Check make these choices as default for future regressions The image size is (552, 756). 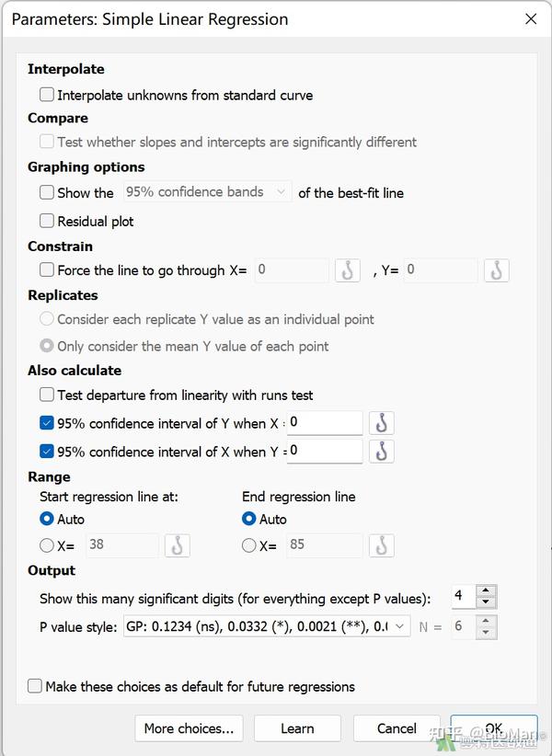[34, 685]
